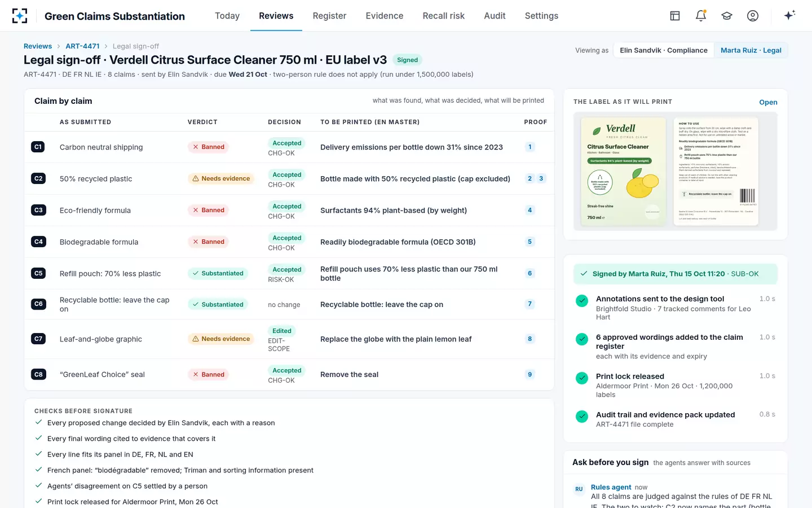The image size is (812, 508).
Task: Click the Rules agent name in chat
Action: pos(611,487)
